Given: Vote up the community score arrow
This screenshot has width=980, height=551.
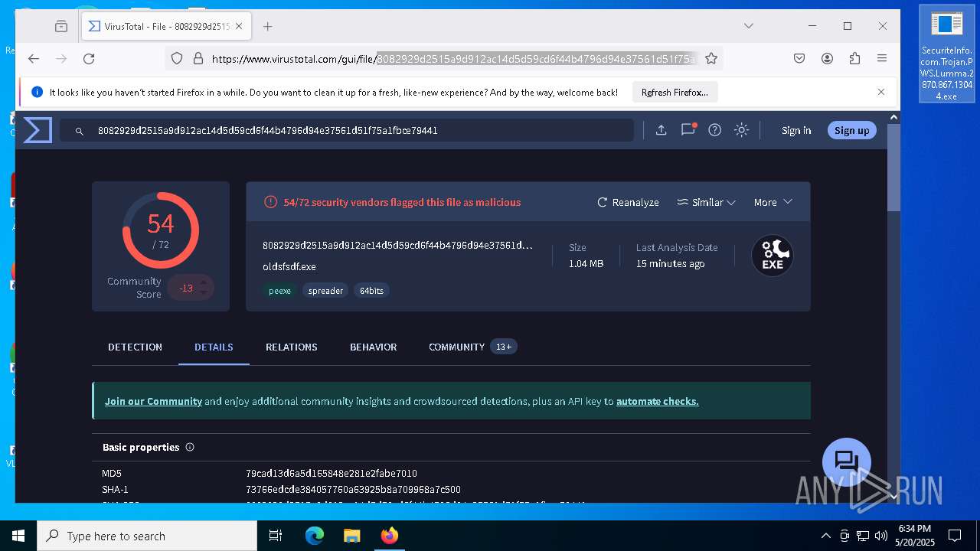Looking at the screenshot, I should click(204, 282).
